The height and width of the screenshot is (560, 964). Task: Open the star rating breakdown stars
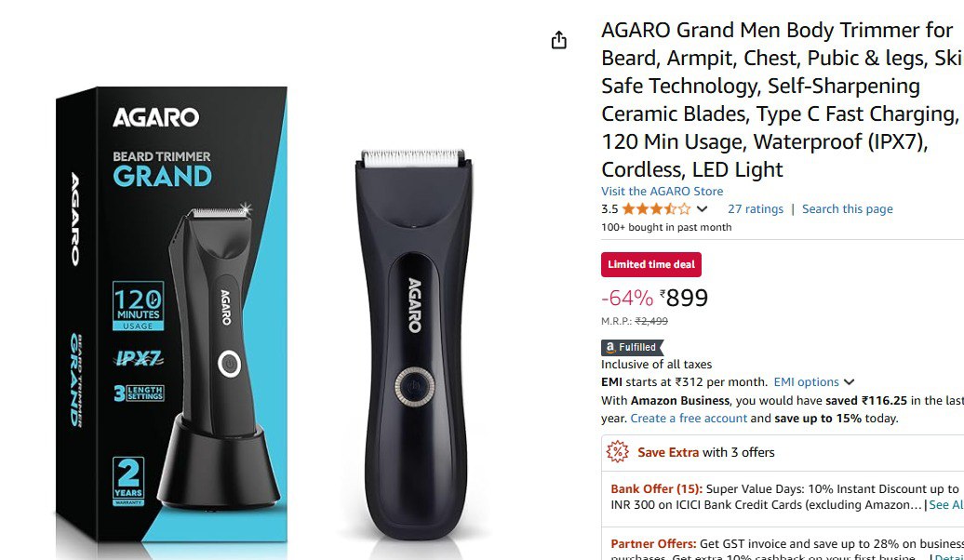(656, 209)
